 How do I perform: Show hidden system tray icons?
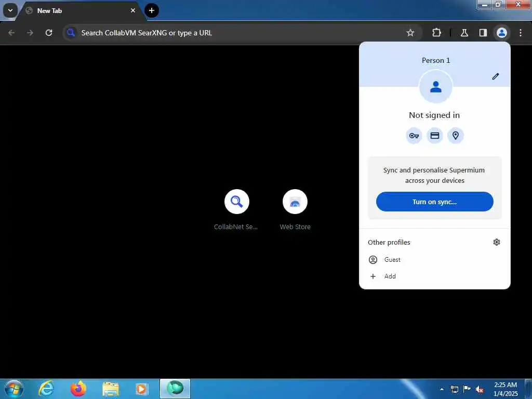(x=442, y=389)
